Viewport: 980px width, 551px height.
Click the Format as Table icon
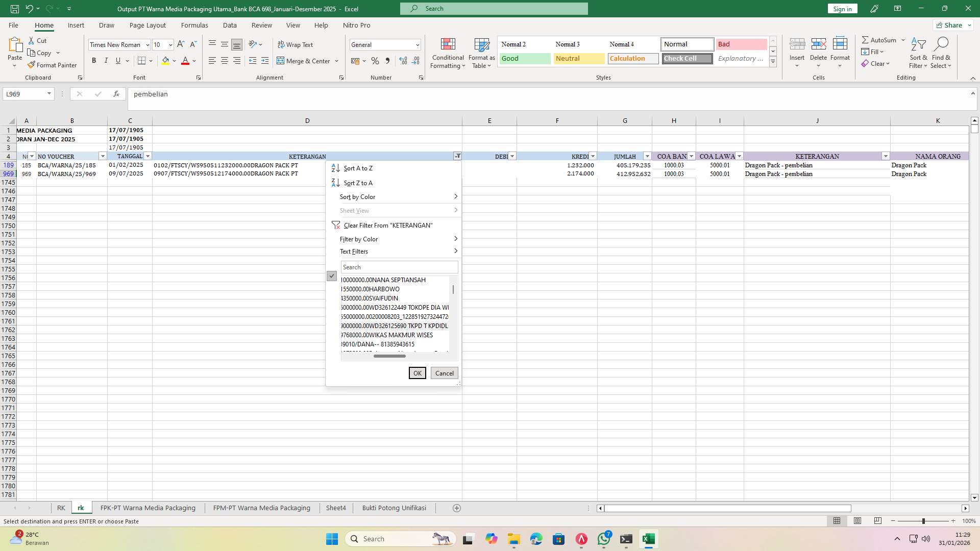[x=480, y=53]
